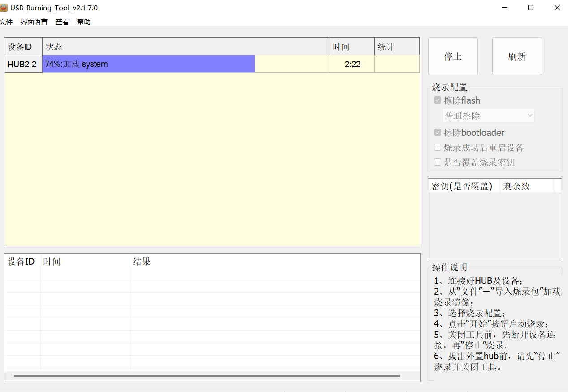Click the USB Burning Tool app icon
The height and width of the screenshot is (392, 568).
pos(4,8)
